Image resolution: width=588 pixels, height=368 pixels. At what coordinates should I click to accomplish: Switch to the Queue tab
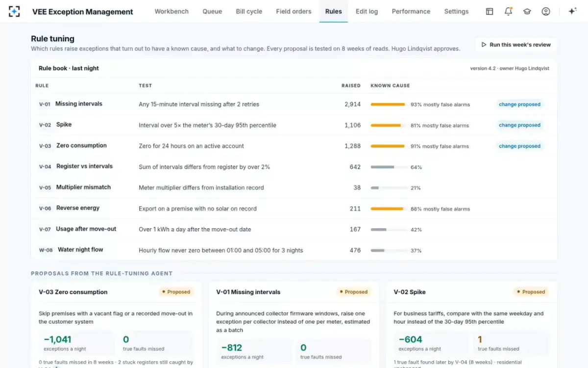coord(212,11)
